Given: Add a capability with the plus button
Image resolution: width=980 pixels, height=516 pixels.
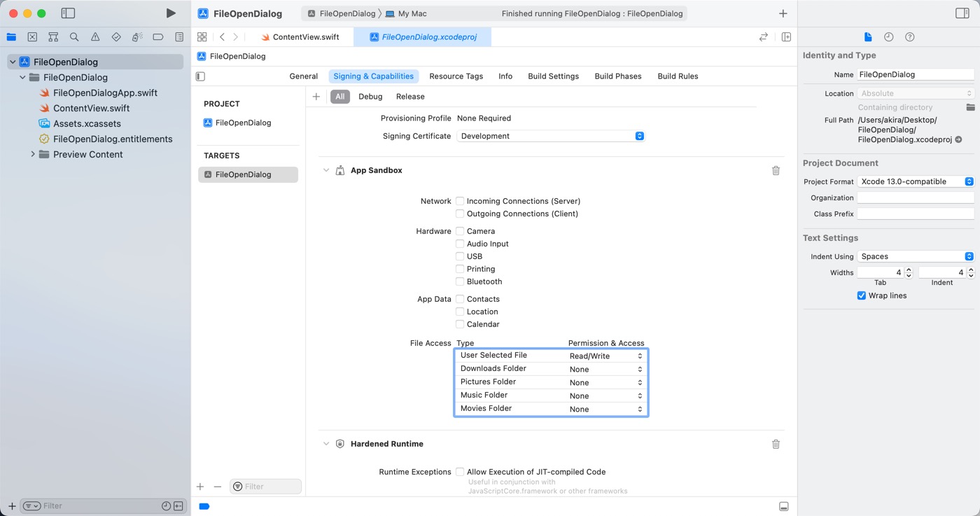Looking at the screenshot, I should point(316,97).
